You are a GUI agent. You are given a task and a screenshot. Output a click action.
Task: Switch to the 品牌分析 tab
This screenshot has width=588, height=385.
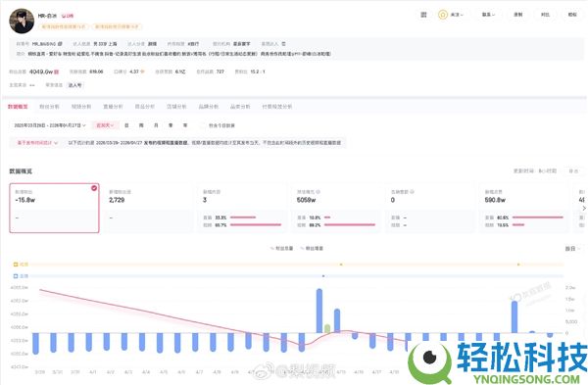pyautogui.click(x=209, y=107)
